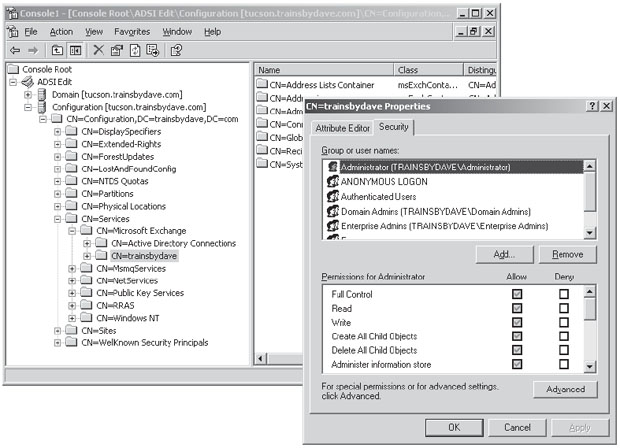Click the CN=Address Lists Container folder icon
The height and width of the screenshot is (448, 620).
(x=262, y=84)
